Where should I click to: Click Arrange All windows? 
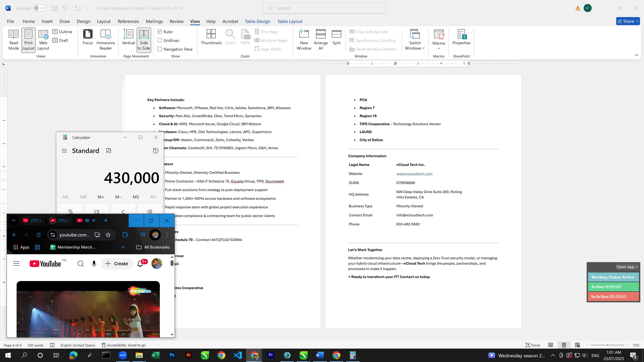point(321,40)
